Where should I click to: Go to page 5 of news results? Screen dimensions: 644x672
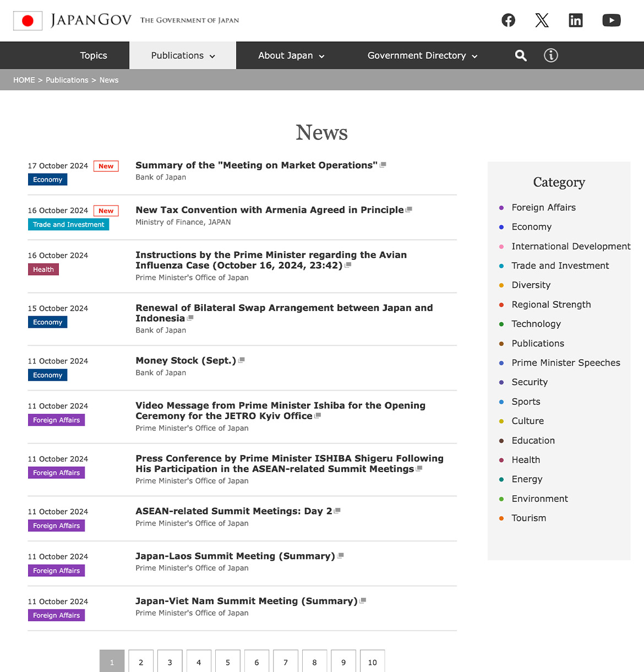pyautogui.click(x=227, y=662)
